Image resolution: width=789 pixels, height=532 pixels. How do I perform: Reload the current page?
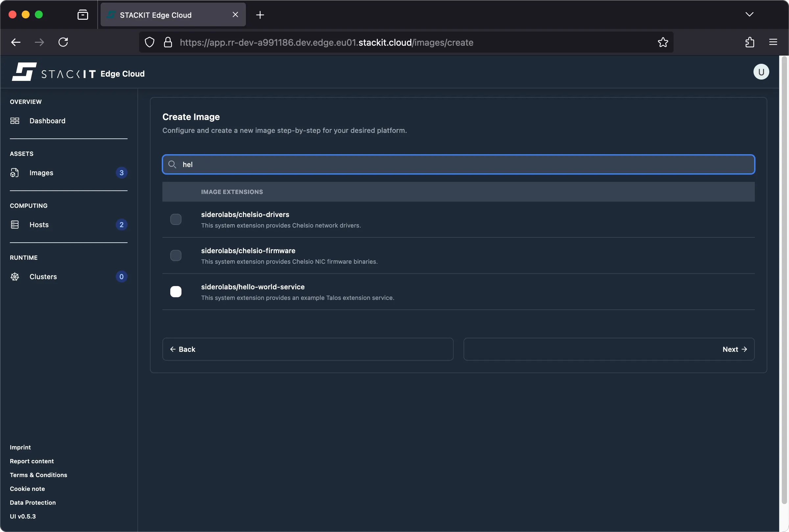(x=63, y=42)
